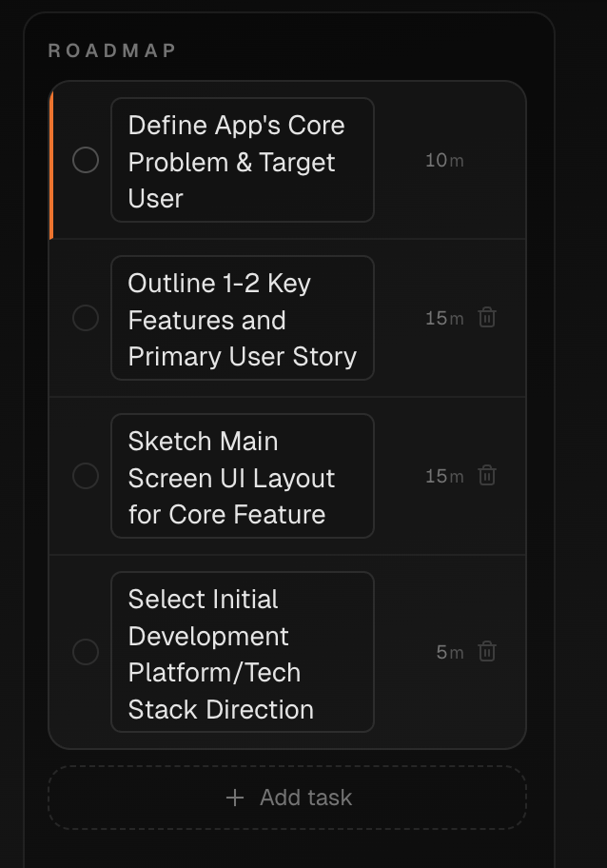Click the orange active-task accent bar
The width and height of the screenshot is (607, 868).
coord(51,164)
